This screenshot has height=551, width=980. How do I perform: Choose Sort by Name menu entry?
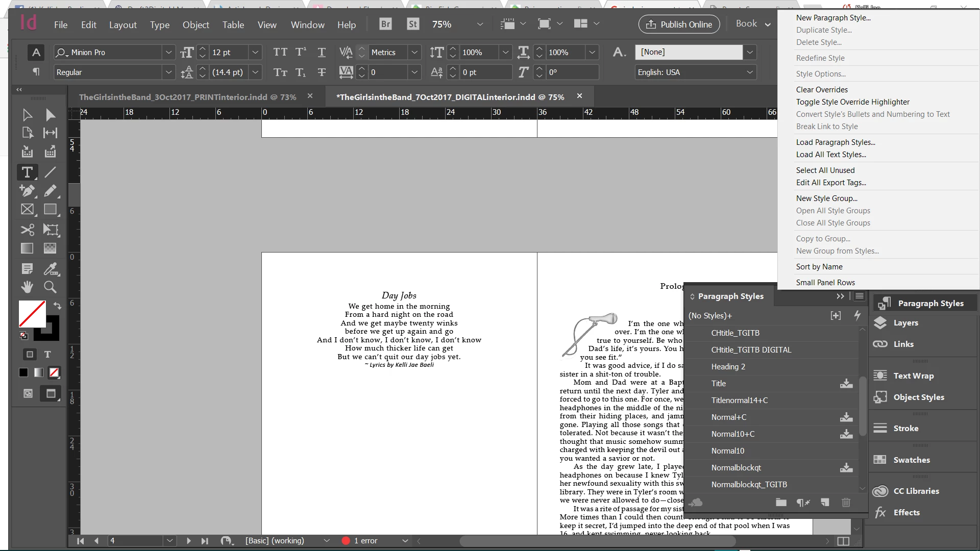click(819, 266)
